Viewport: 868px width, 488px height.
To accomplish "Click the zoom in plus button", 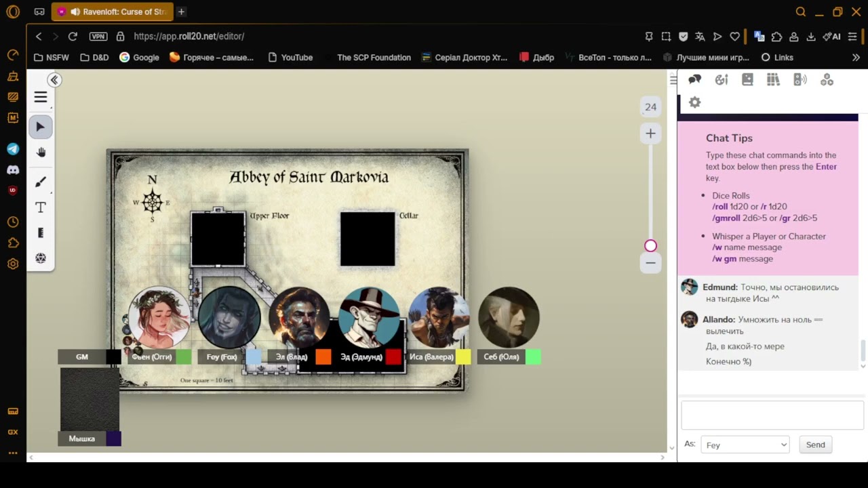I will (650, 134).
